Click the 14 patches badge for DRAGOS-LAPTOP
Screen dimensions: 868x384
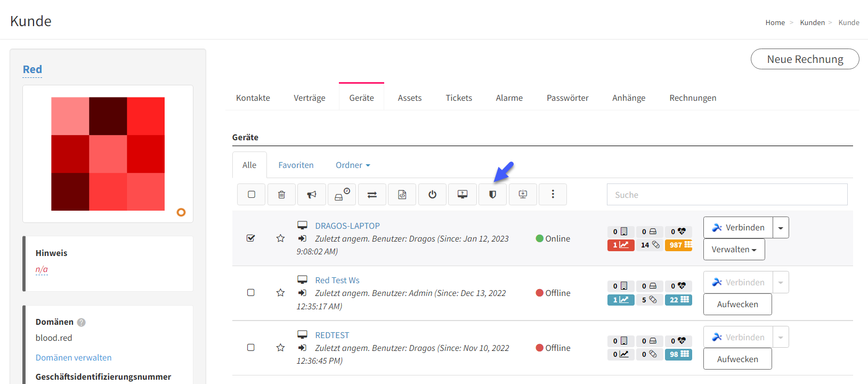tap(650, 245)
